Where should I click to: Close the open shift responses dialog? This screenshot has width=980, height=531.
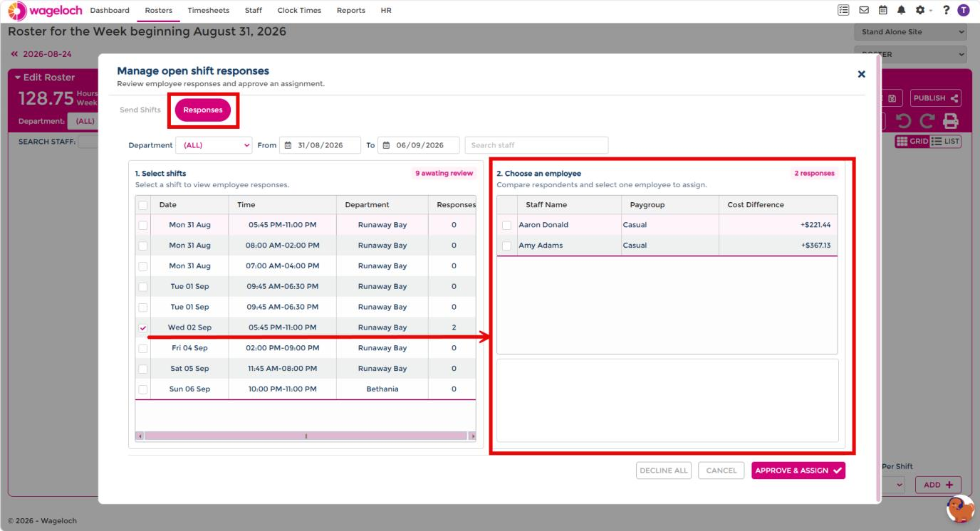point(861,74)
